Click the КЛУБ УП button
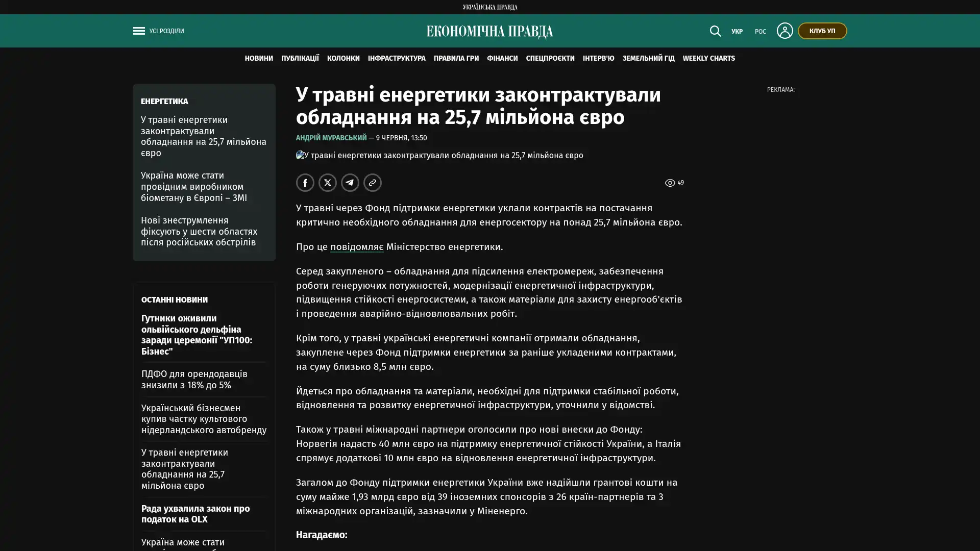This screenshot has height=551, width=980. [x=822, y=31]
